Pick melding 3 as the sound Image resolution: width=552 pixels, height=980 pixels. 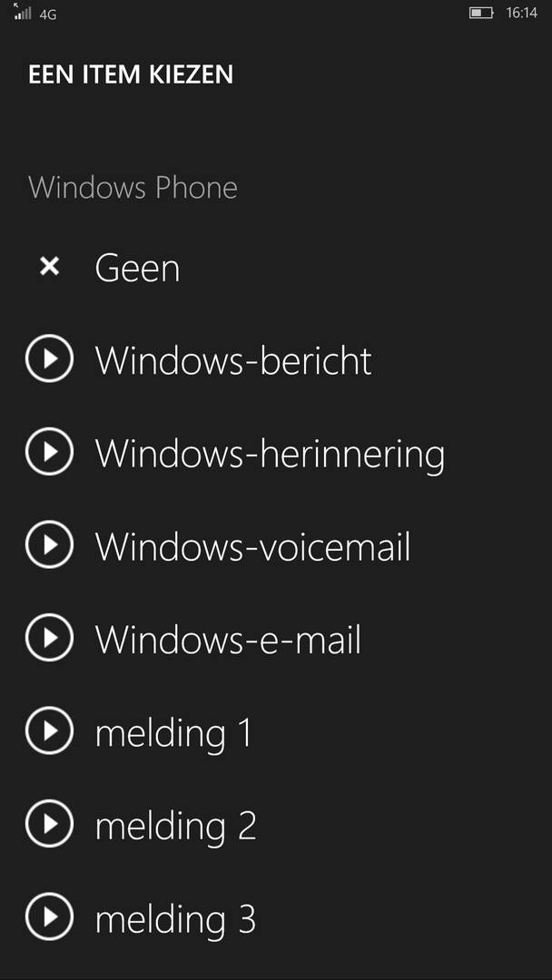175,919
